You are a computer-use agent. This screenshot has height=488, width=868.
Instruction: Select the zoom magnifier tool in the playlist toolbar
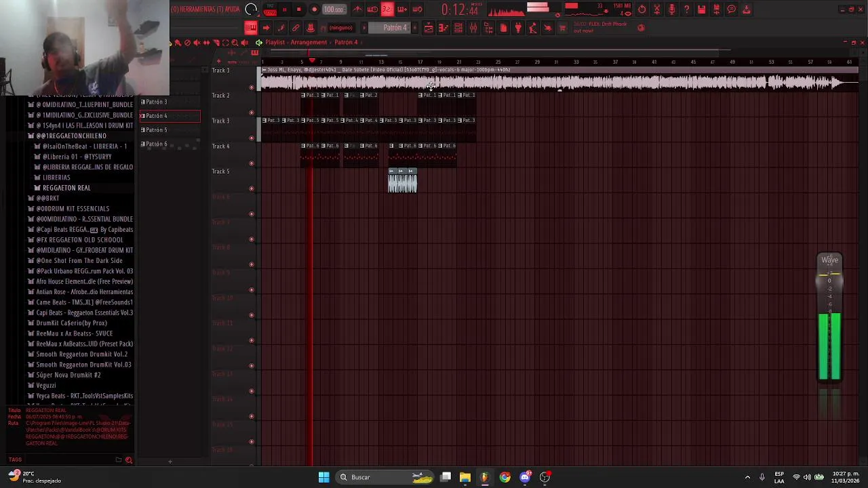235,43
